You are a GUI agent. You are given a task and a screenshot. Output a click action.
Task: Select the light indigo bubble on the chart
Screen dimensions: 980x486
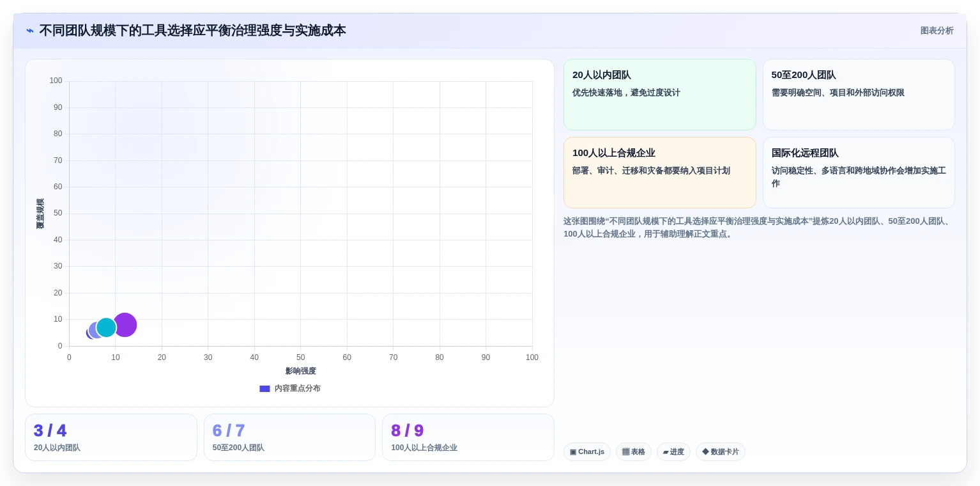coord(93,331)
